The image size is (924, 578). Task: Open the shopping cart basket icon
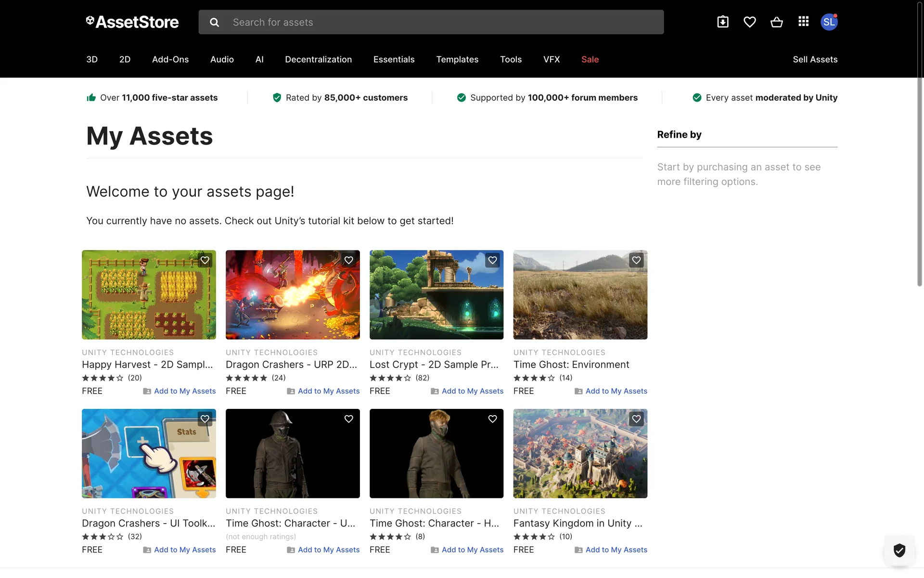(776, 22)
